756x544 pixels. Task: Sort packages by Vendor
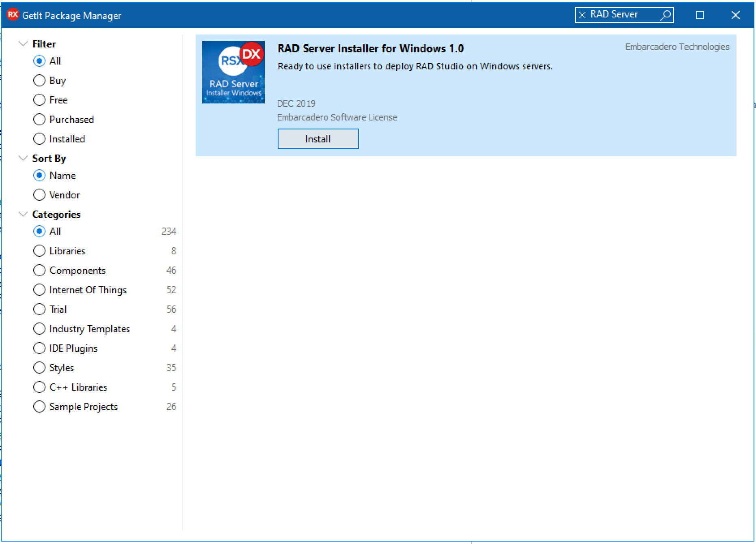coord(56,195)
